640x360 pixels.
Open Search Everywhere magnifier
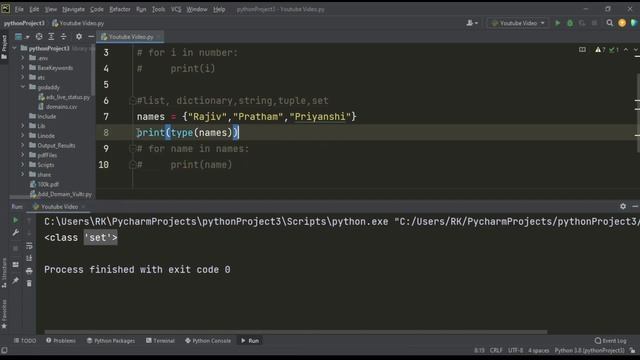609,23
